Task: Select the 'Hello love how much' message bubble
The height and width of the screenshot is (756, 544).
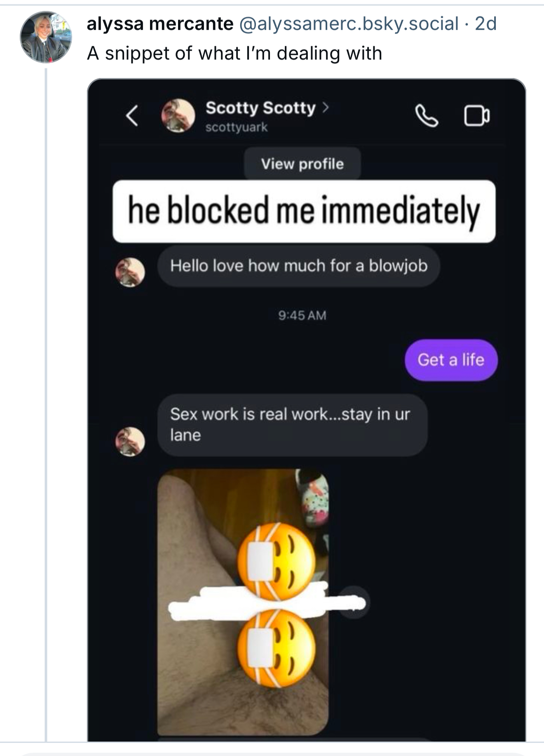Action: pyautogui.click(x=299, y=266)
